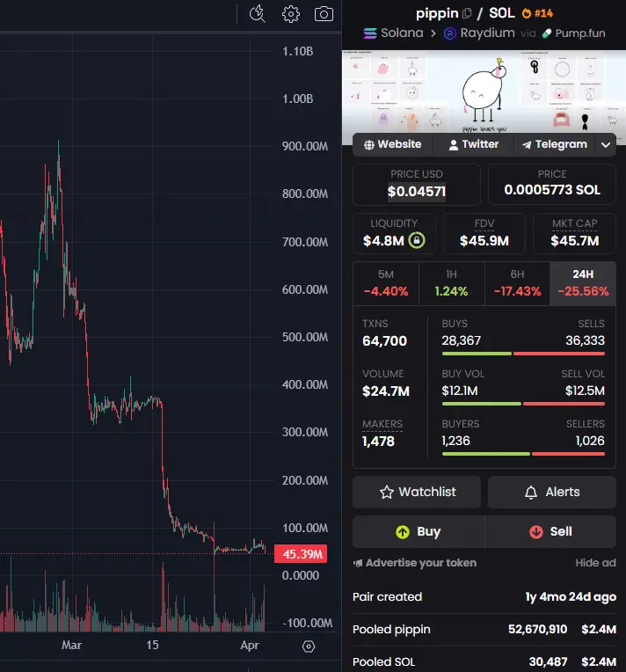Viewport: 626px width, 672px height.
Task: Take a chart snapshot with camera icon
Action: 324,14
